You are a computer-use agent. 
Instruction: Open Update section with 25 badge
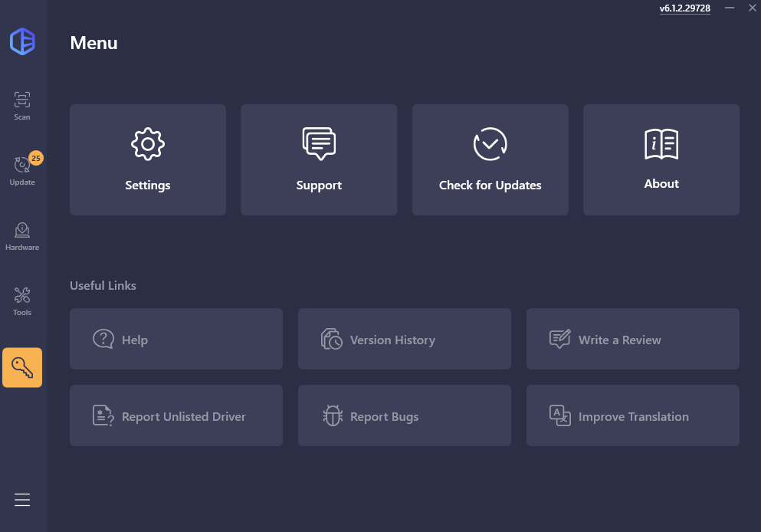click(x=22, y=170)
